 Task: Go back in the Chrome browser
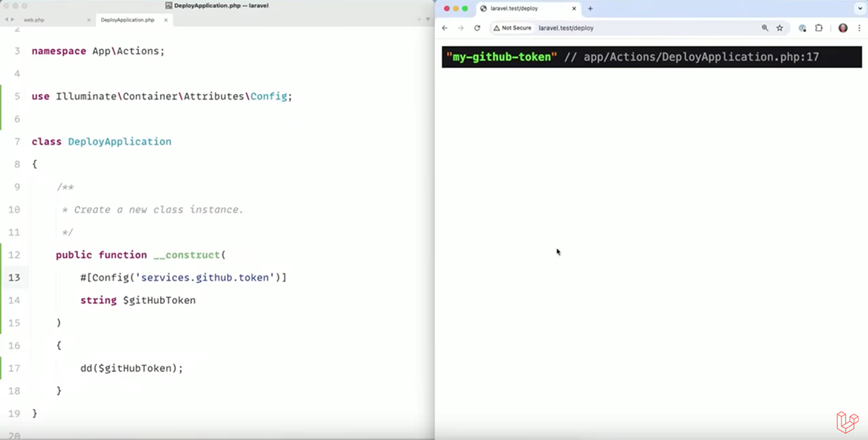tap(444, 28)
